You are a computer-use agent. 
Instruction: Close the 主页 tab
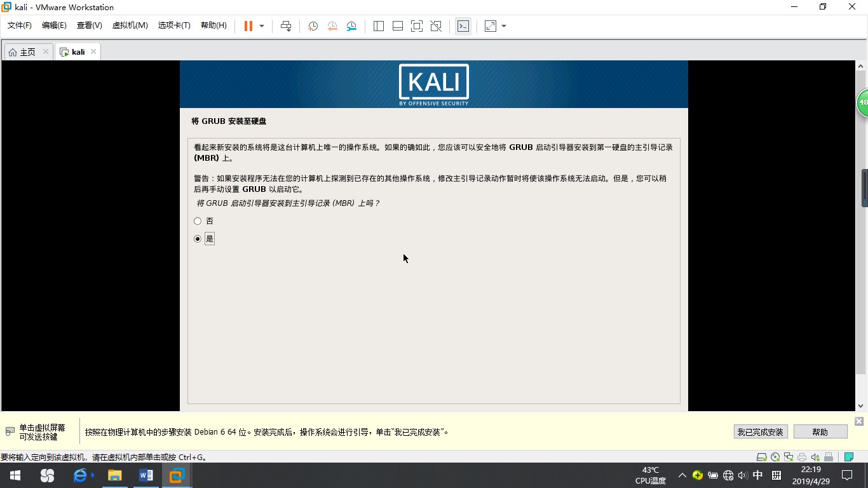click(46, 51)
